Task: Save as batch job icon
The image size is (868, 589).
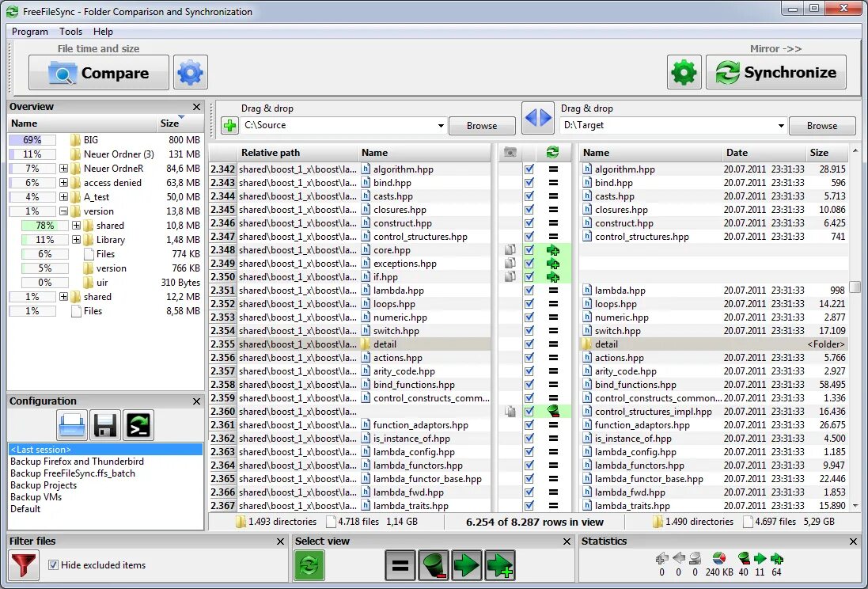Action: pos(138,426)
